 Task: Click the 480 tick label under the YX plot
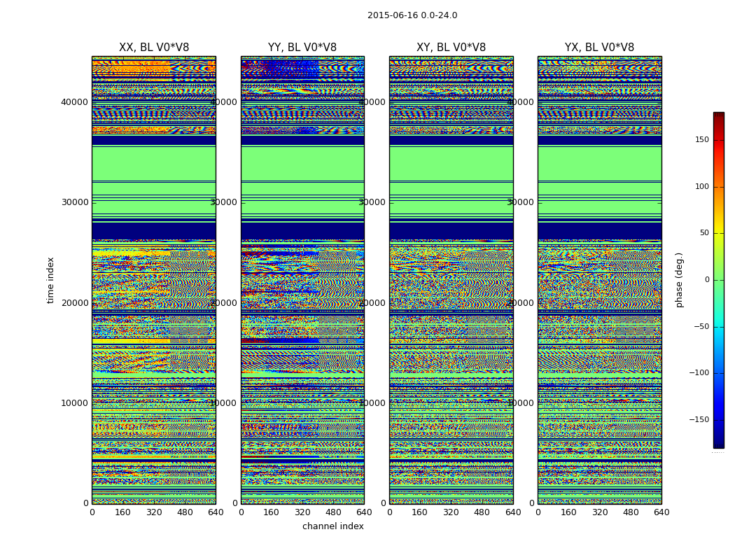coord(631,512)
